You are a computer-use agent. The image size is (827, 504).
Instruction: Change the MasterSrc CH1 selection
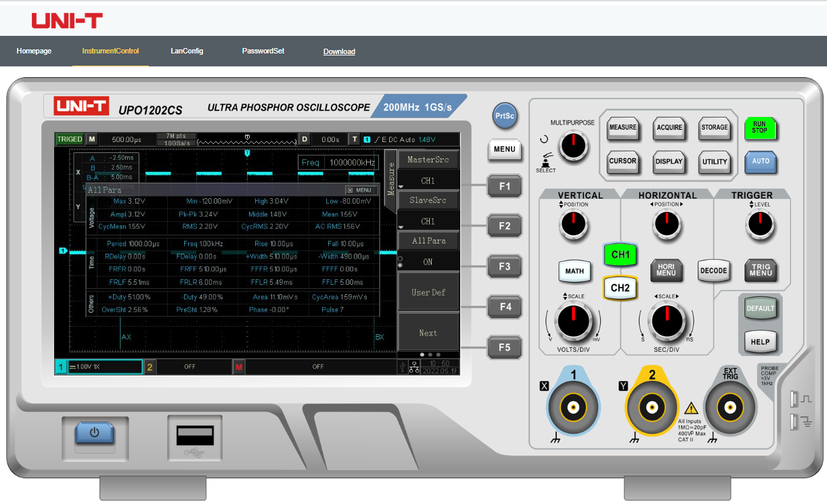coord(428,180)
